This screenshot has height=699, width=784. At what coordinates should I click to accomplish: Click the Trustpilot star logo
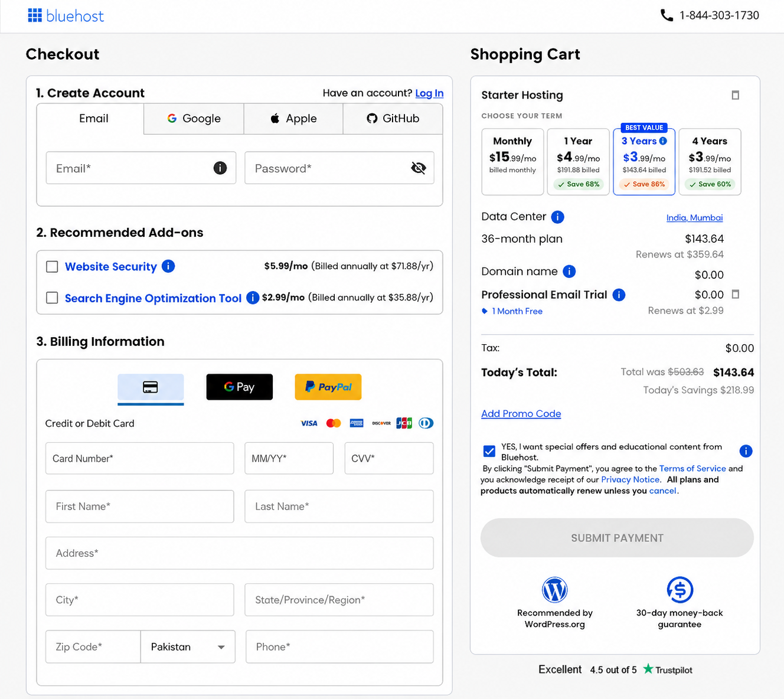click(648, 669)
